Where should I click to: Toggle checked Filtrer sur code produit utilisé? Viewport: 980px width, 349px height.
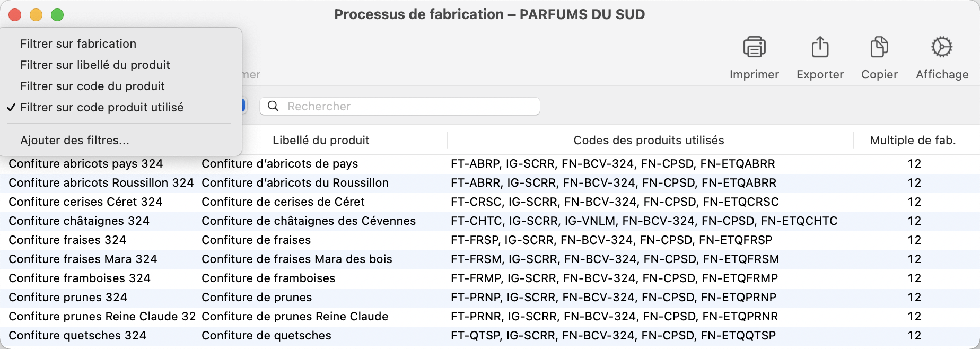(101, 107)
